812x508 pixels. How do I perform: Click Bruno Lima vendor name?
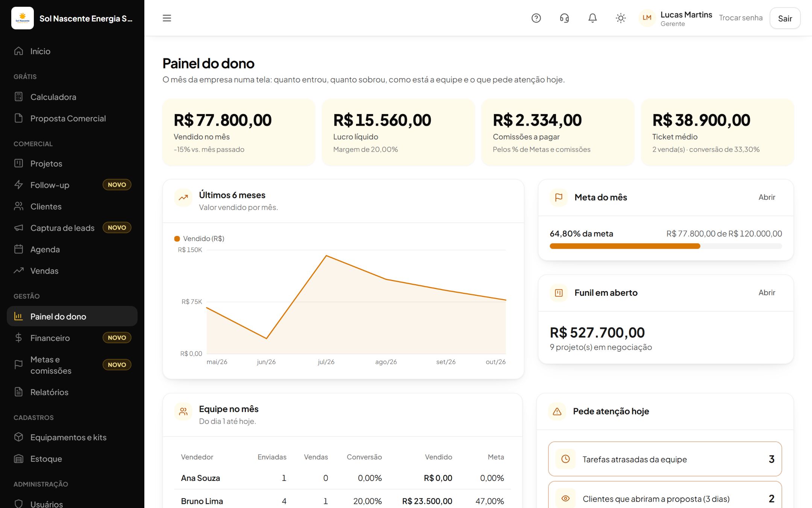click(x=202, y=501)
